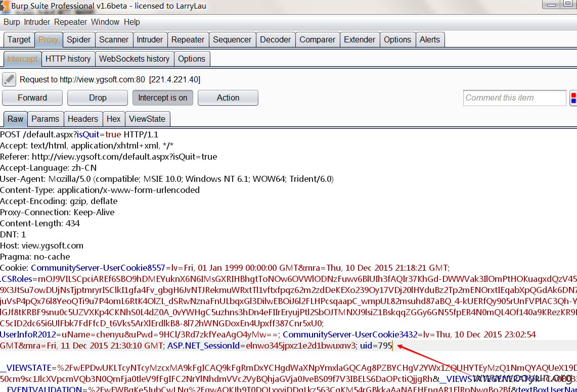Viewport: 577px width, 392px height.
Task: Click the pencil edit icon beside the request target
Action: tap(9, 79)
